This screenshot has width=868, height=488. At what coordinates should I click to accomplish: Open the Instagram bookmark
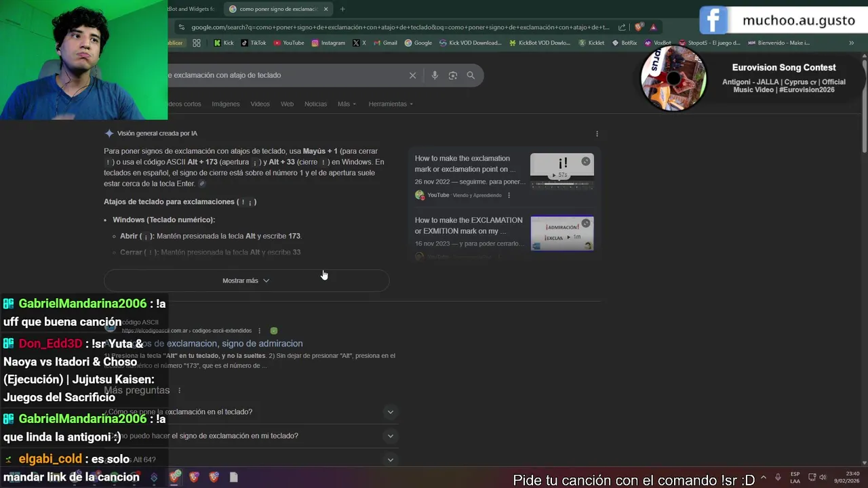click(x=328, y=43)
